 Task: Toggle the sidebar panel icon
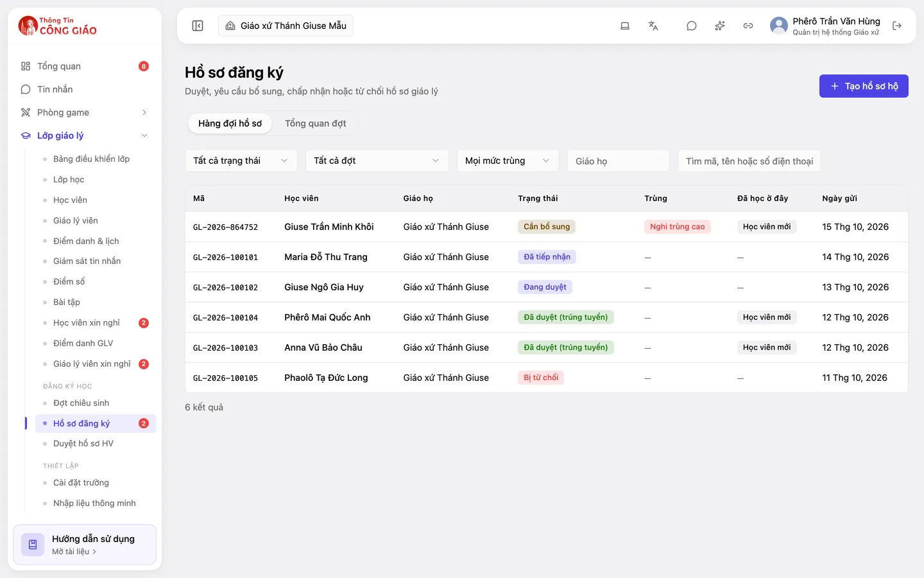(x=198, y=26)
